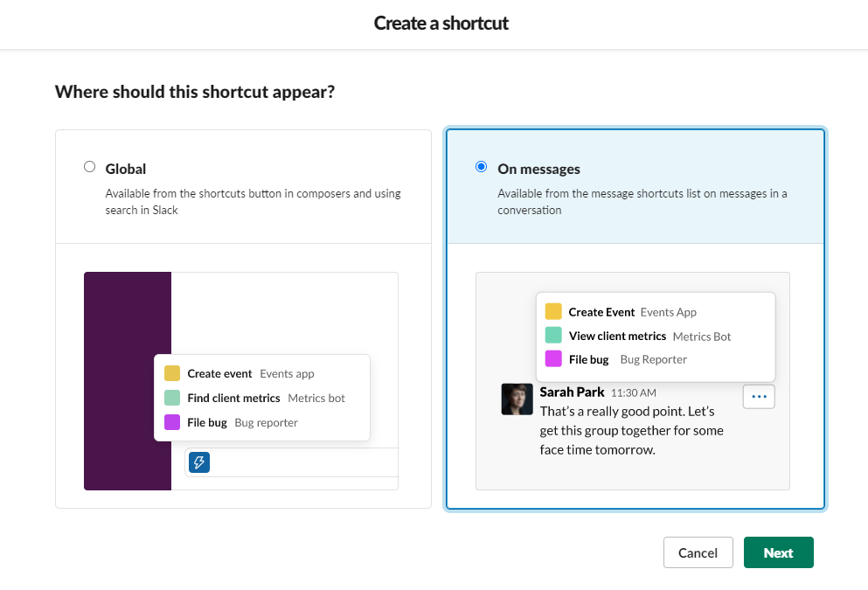868x590 pixels.
Task: Click yellow Create event icon in Global preview
Action: click(x=172, y=373)
